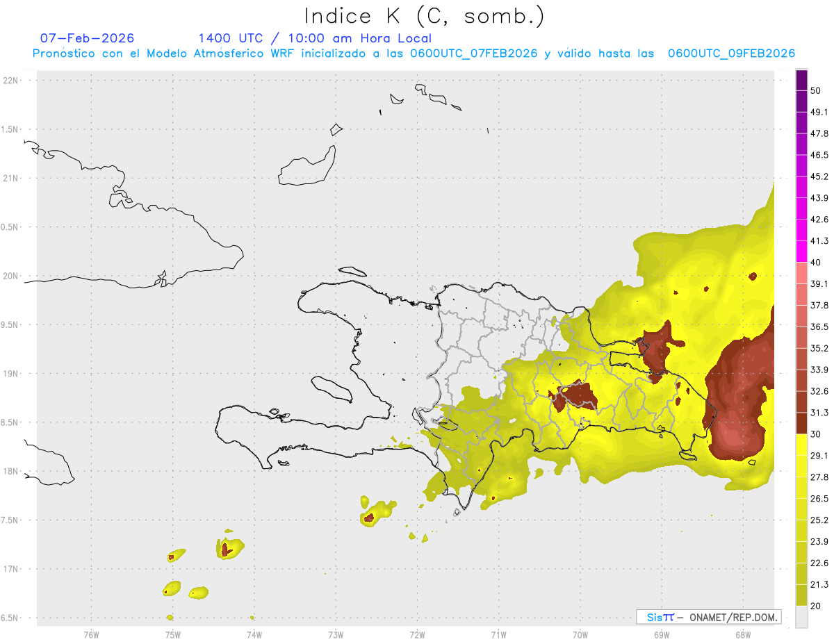Click latitude axis label "20N"

point(11,276)
